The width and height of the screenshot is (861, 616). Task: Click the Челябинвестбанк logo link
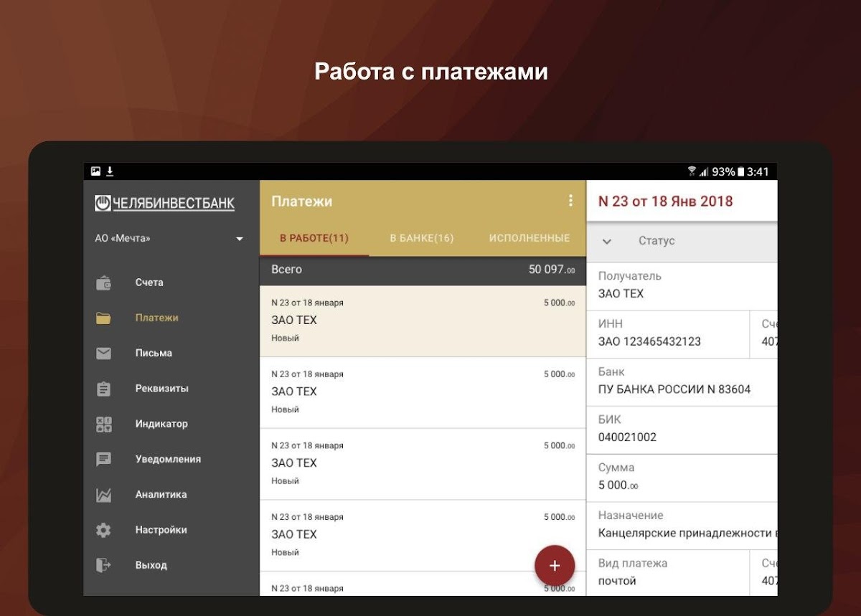165,204
